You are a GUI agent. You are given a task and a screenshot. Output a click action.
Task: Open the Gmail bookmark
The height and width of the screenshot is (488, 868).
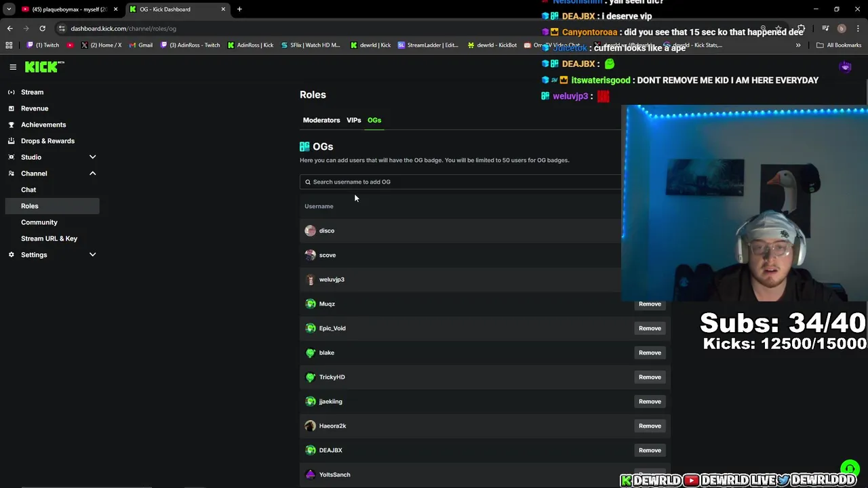point(140,45)
